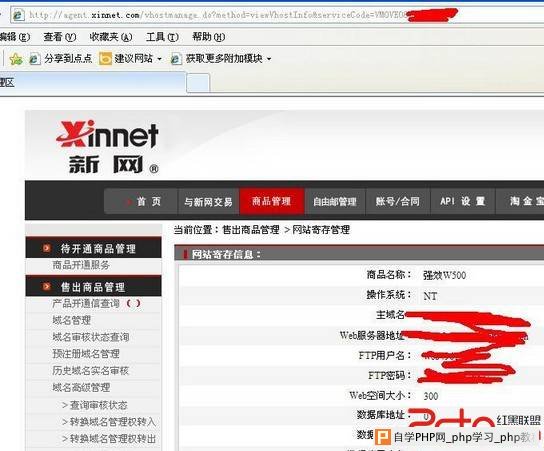Click the favorites star icon

[x=16, y=59]
